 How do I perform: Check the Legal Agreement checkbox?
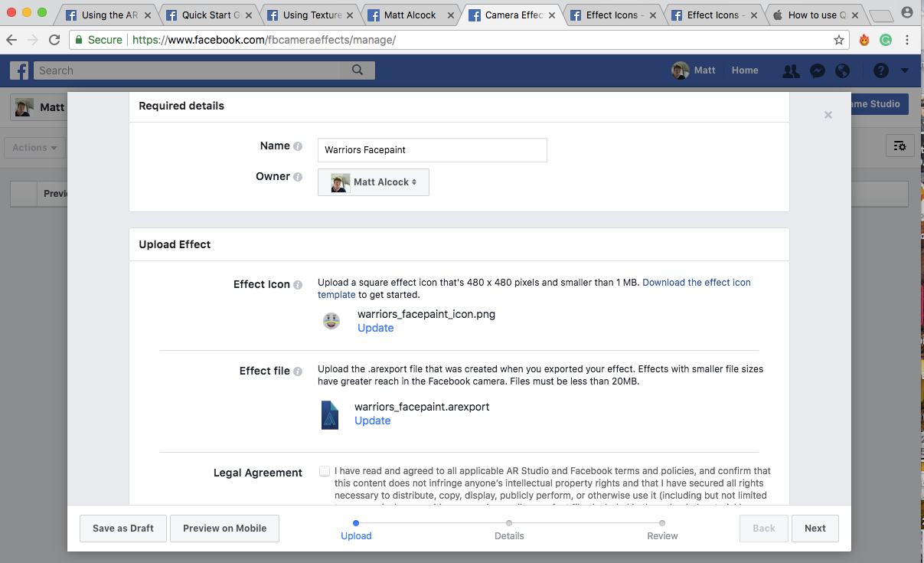coord(325,471)
